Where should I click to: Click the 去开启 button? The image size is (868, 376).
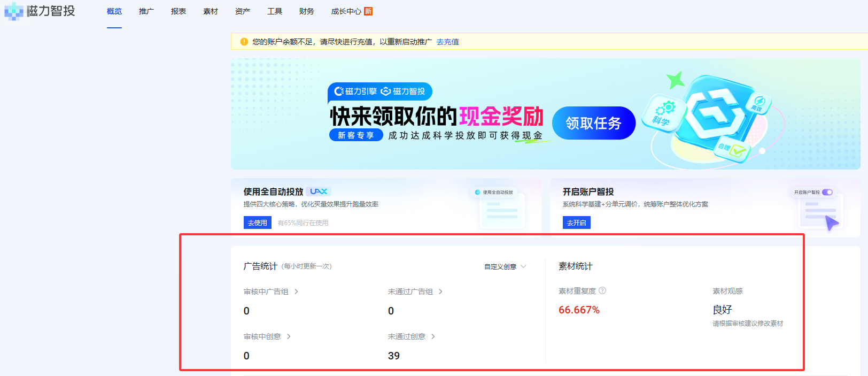(577, 222)
